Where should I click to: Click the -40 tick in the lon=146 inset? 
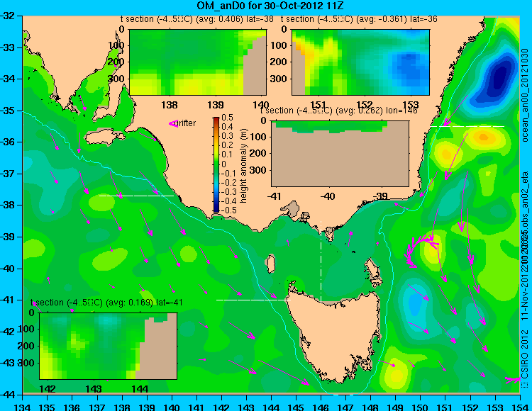[x=327, y=196]
